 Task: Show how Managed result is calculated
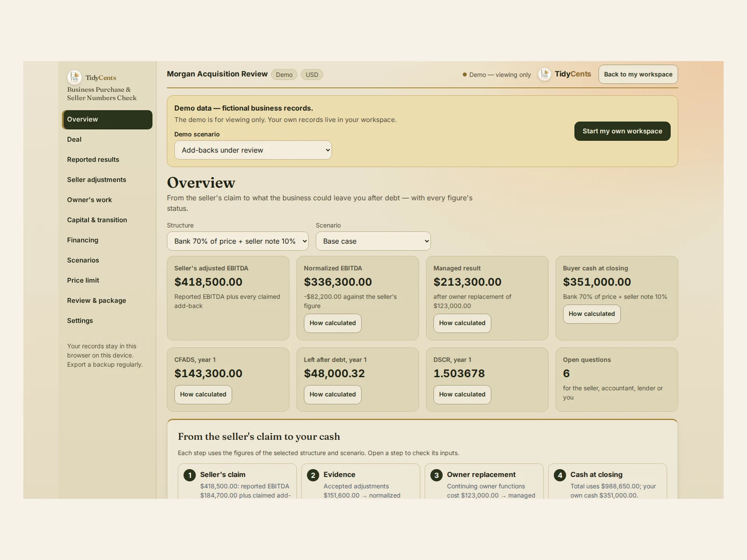point(462,323)
